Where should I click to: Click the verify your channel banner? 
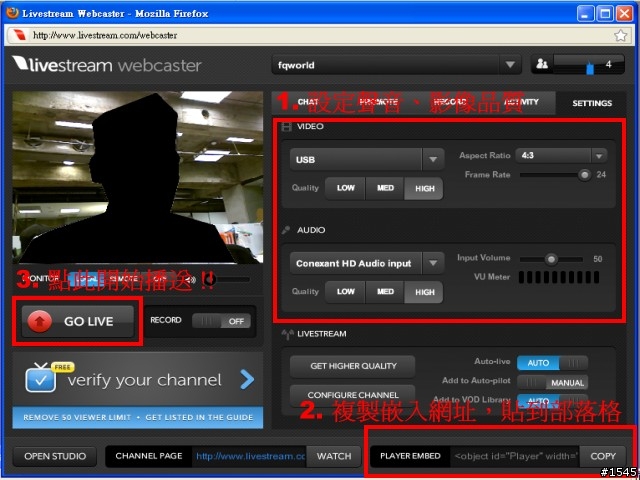(x=138, y=390)
